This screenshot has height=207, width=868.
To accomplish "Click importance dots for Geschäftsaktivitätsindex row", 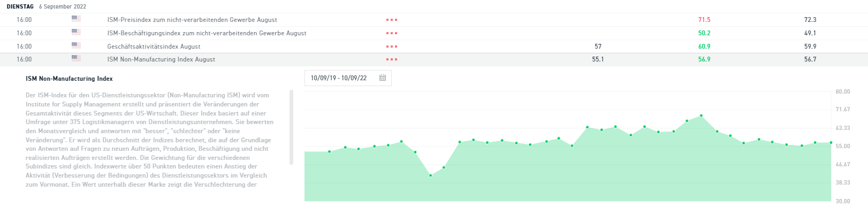I will point(392,47).
